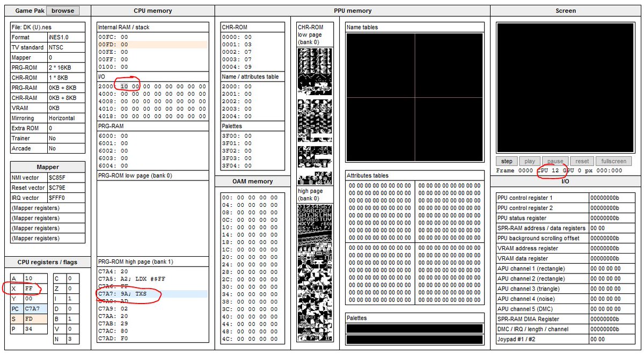Click the PC register value C7A7
The width and height of the screenshot is (644, 354).
[35, 308]
